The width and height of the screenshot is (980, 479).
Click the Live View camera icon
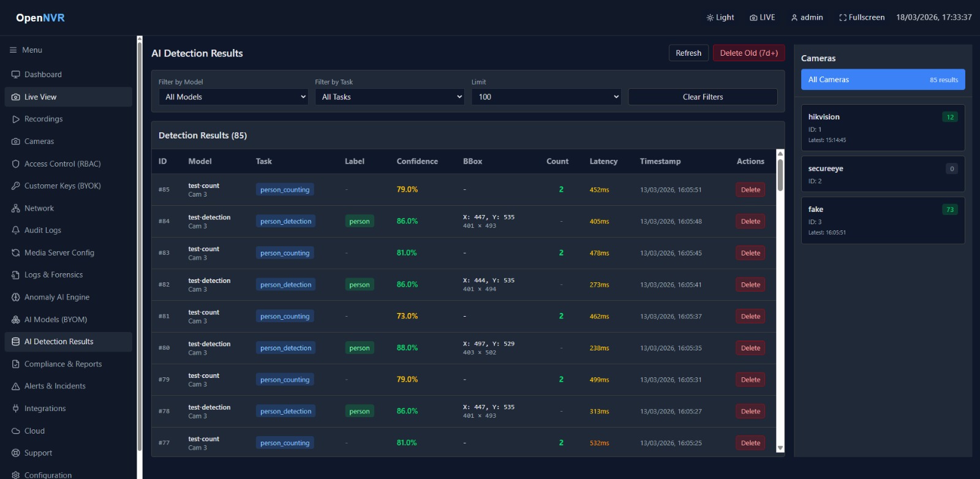(x=16, y=97)
